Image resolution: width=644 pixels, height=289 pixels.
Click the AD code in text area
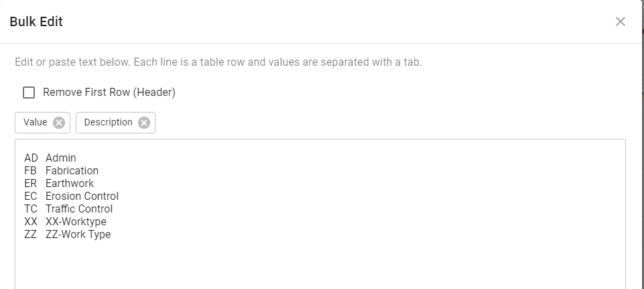tap(31, 158)
